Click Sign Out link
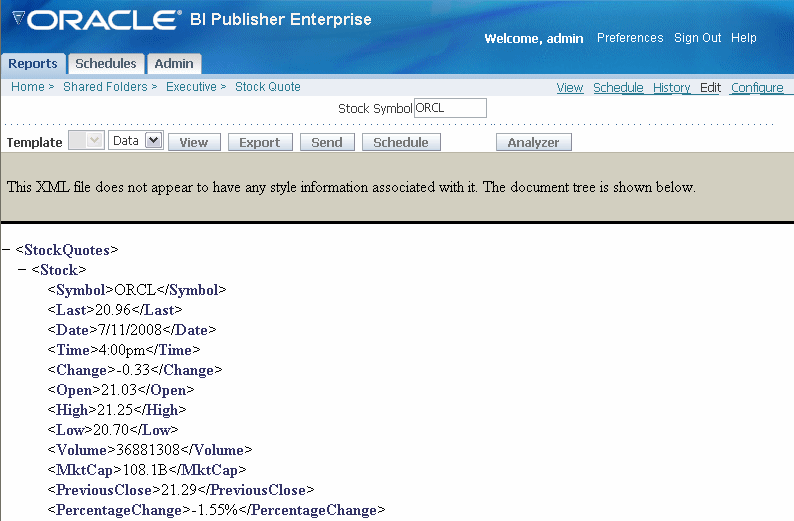 pos(697,38)
